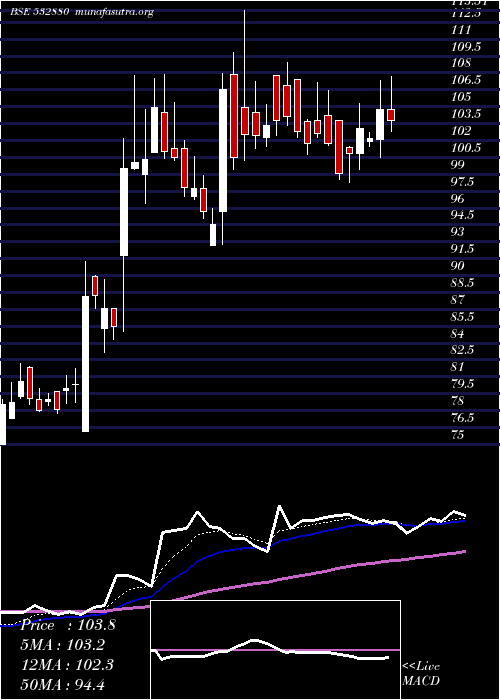Click the 108 price axis label
The width and height of the screenshot is (500, 700).
coord(462,63)
